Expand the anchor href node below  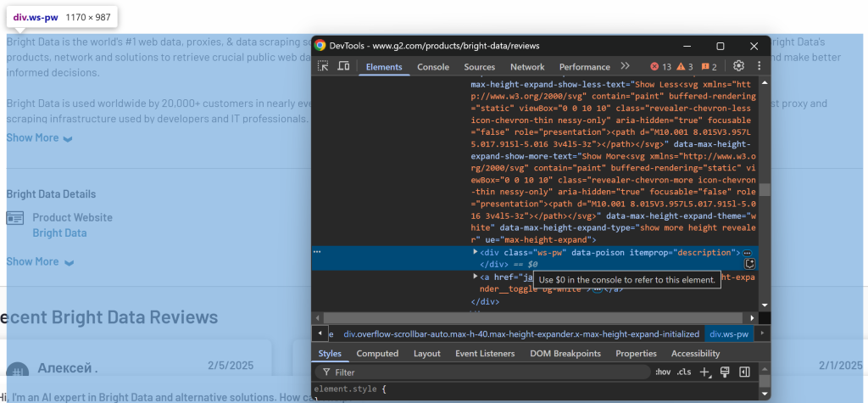point(476,277)
